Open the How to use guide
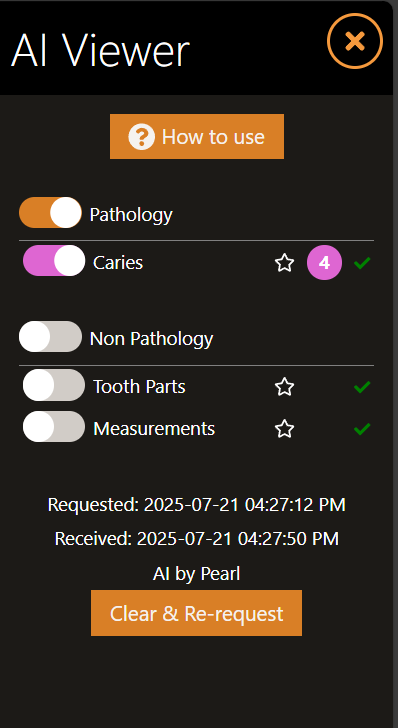The image size is (398, 728). [x=197, y=136]
